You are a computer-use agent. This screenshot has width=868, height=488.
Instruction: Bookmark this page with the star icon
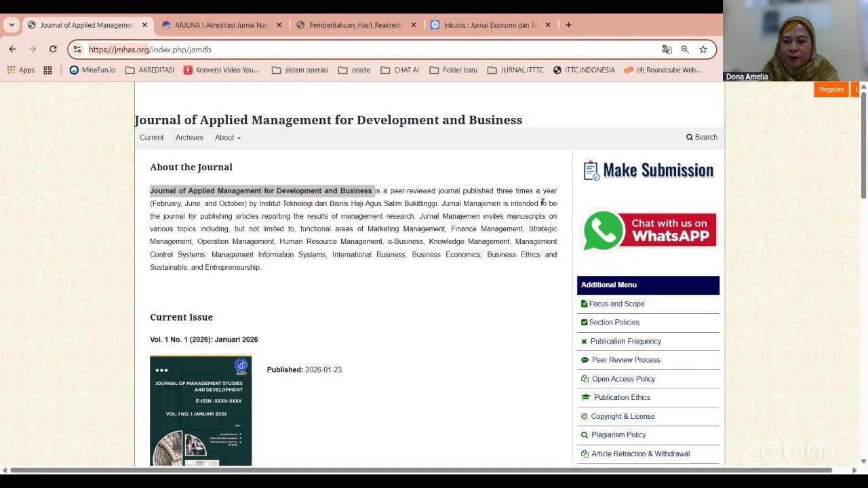pos(703,49)
